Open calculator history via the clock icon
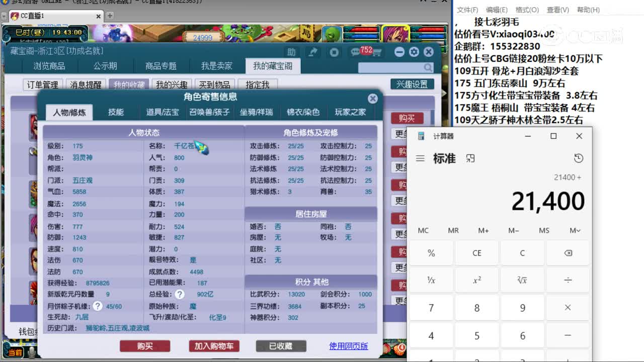This screenshot has height=362, width=644. tap(578, 158)
